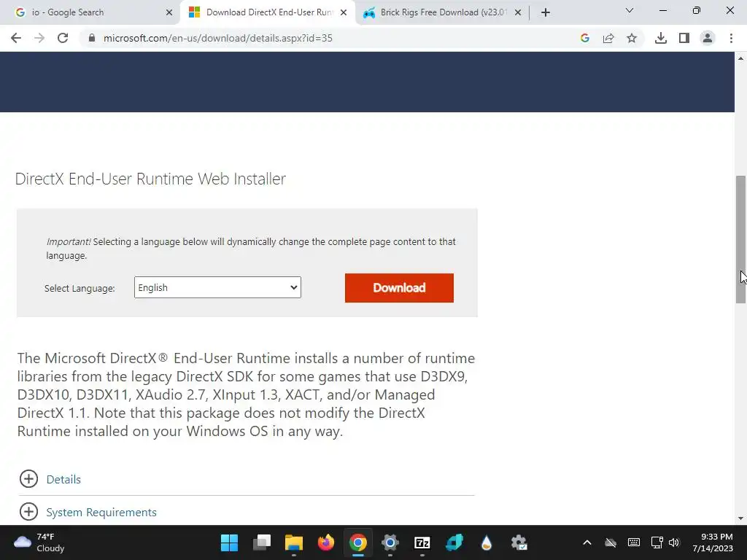View site information lock icon
This screenshot has height=560, width=747.
[x=92, y=38]
